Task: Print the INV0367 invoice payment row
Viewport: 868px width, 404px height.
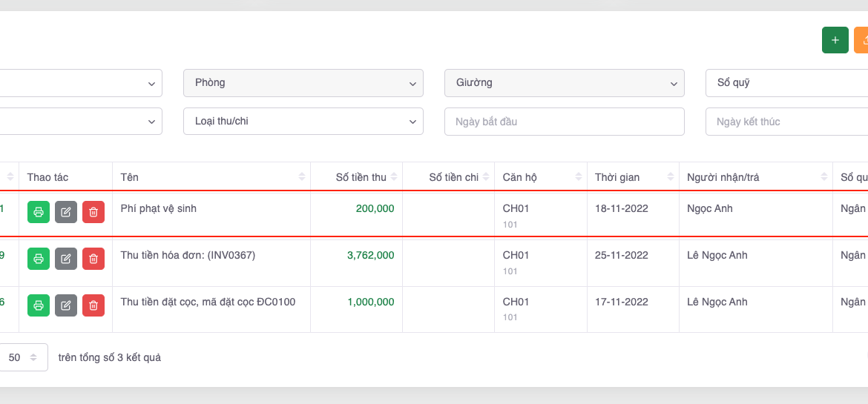Action: [x=39, y=259]
